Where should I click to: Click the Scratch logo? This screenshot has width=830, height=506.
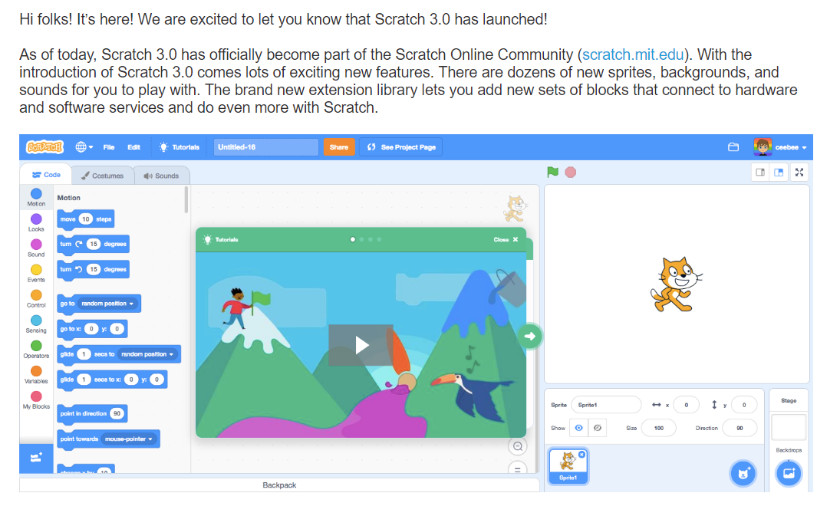(x=45, y=147)
